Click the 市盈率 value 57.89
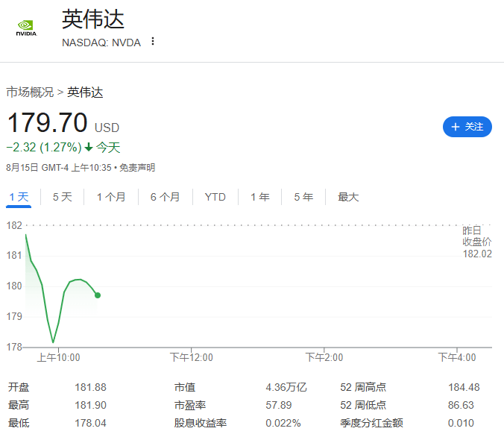The height and width of the screenshot is (443, 504). pyautogui.click(x=279, y=405)
